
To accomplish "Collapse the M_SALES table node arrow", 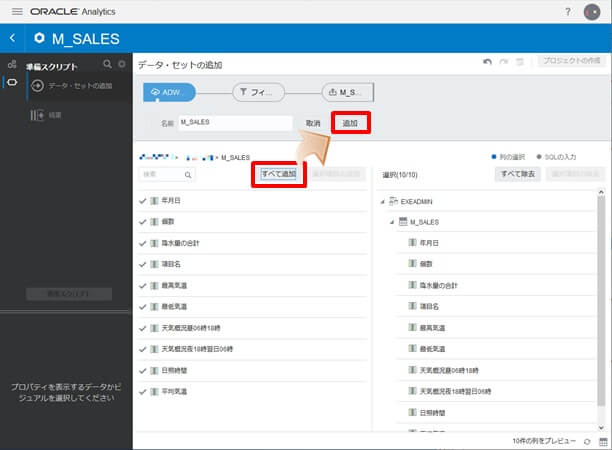I will [x=392, y=222].
